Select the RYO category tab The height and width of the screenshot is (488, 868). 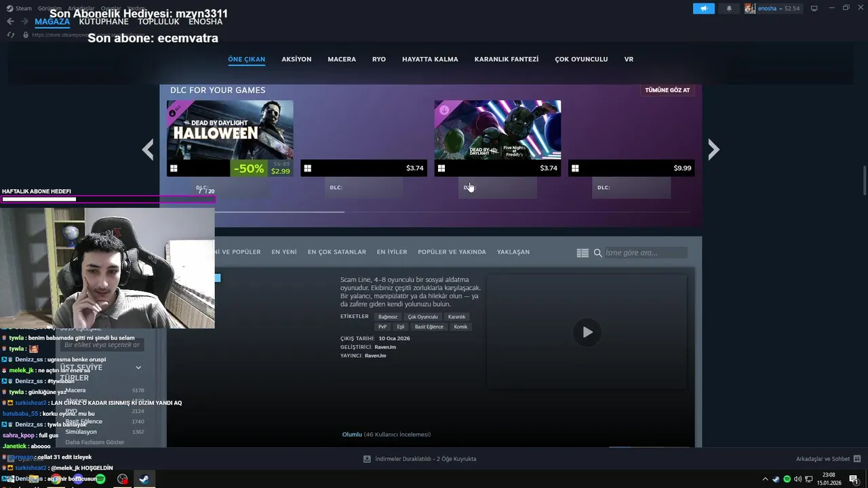point(379,59)
